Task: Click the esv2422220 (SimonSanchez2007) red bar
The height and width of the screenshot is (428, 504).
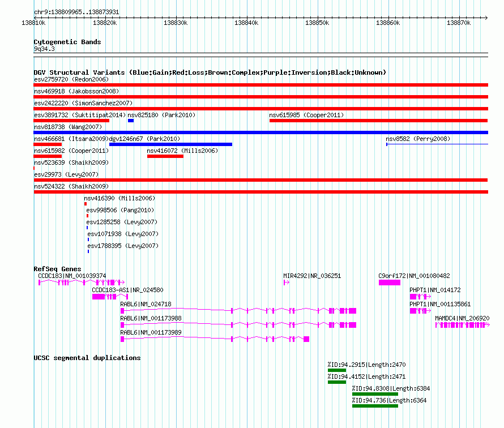Action: pyautogui.click(x=260, y=109)
